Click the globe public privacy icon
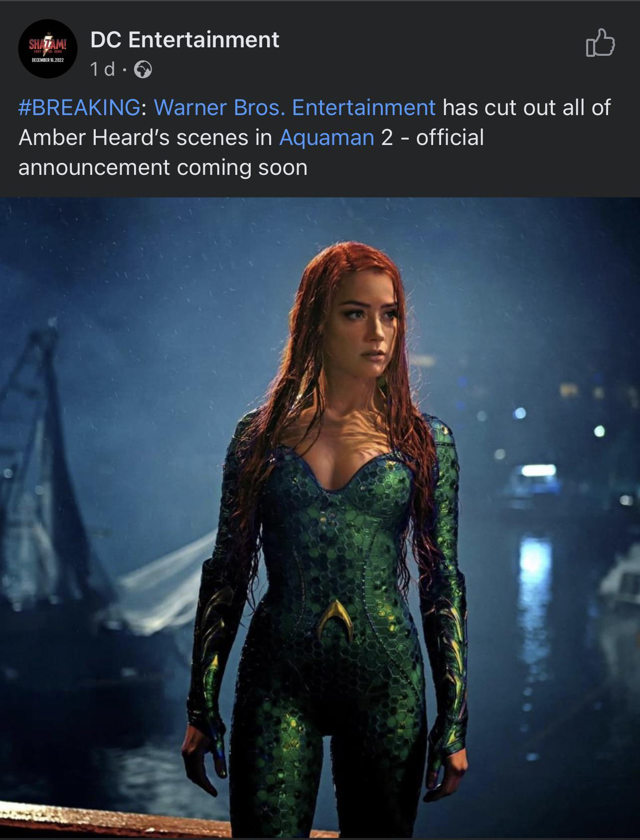This screenshot has width=640, height=840. click(x=143, y=69)
